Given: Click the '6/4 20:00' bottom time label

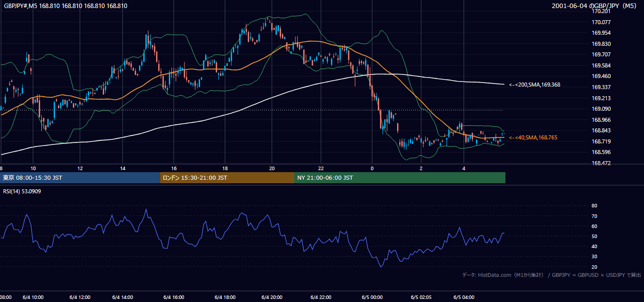Looking at the screenshot, I should pyautogui.click(x=272, y=297).
